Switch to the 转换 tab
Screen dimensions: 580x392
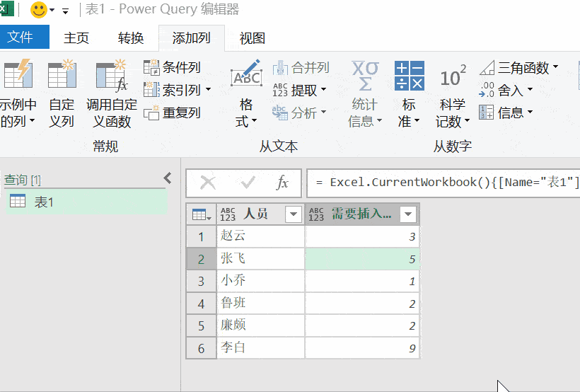(131, 38)
